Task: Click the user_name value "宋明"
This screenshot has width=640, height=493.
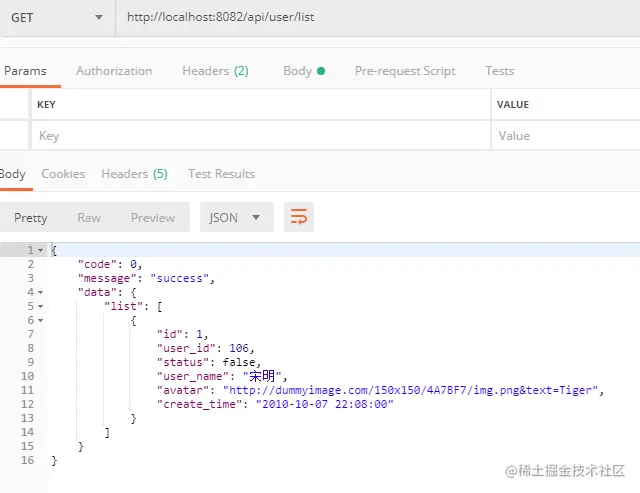Action: point(262,376)
